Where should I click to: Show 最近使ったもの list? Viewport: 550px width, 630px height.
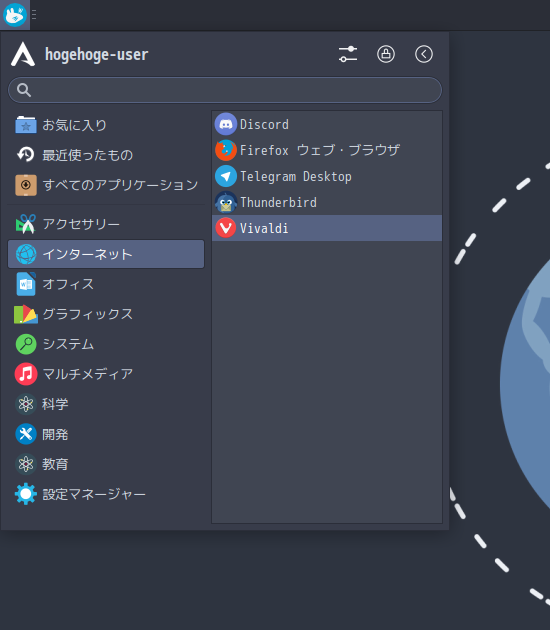pos(106,155)
